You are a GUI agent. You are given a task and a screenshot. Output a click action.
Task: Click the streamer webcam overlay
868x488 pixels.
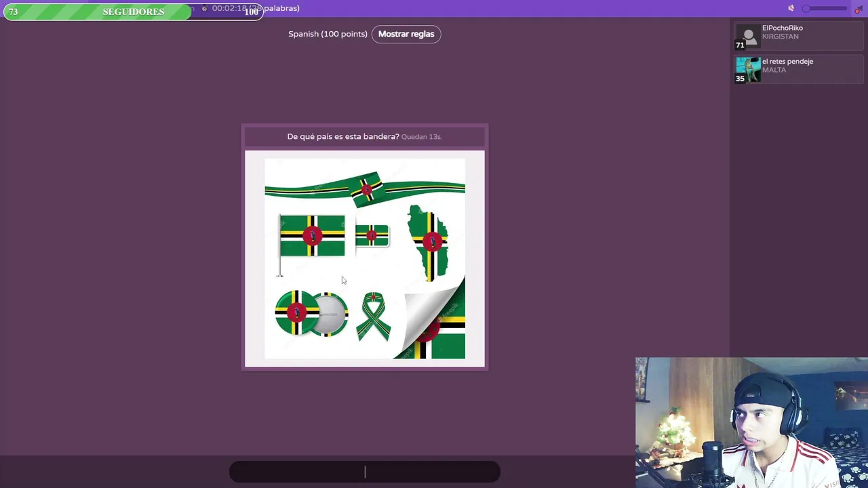(x=751, y=423)
